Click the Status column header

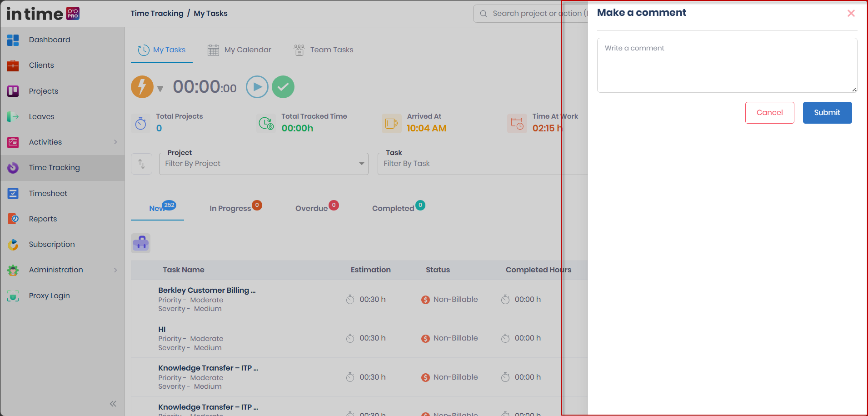tap(438, 270)
